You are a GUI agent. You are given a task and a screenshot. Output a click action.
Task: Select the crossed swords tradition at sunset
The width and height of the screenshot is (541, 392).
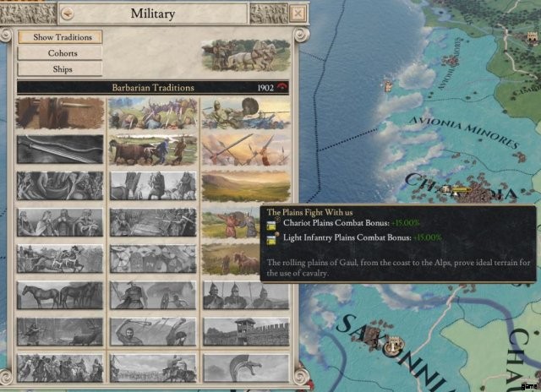coord(246,150)
